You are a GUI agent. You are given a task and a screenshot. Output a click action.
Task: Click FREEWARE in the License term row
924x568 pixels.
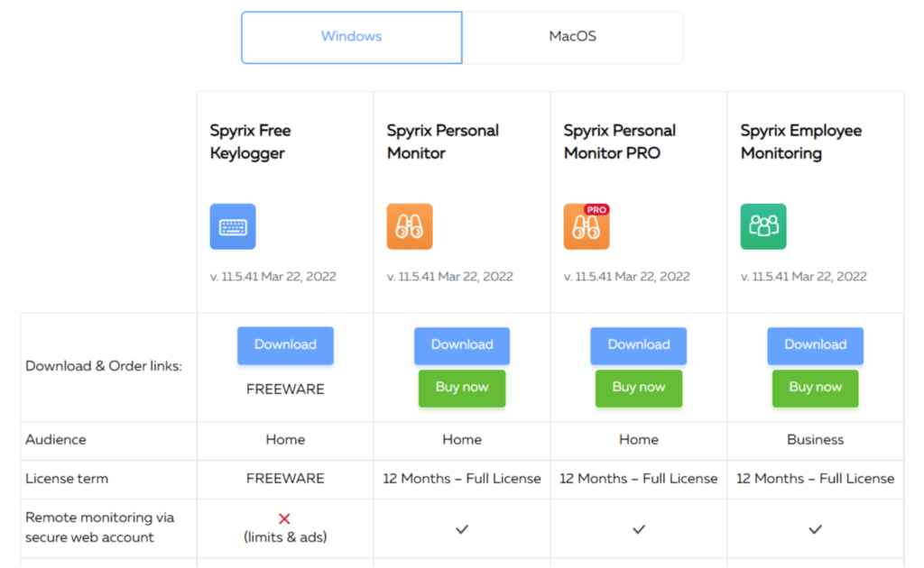285,479
